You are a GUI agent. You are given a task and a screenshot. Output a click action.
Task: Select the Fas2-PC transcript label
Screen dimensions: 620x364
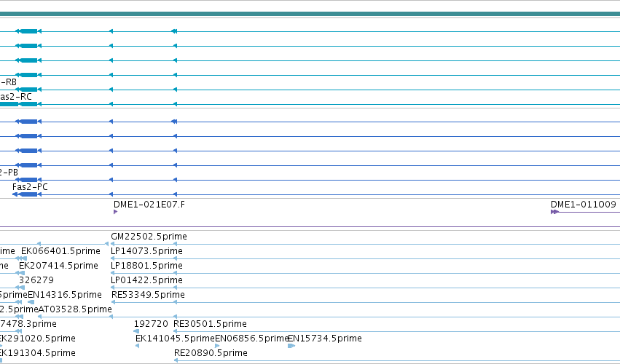coord(30,187)
